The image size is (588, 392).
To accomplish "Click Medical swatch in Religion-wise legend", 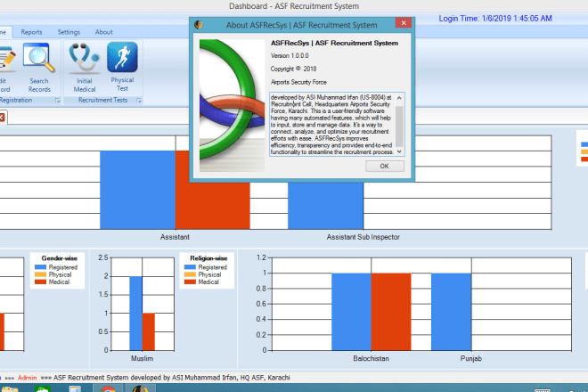I will [x=190, y=282].
